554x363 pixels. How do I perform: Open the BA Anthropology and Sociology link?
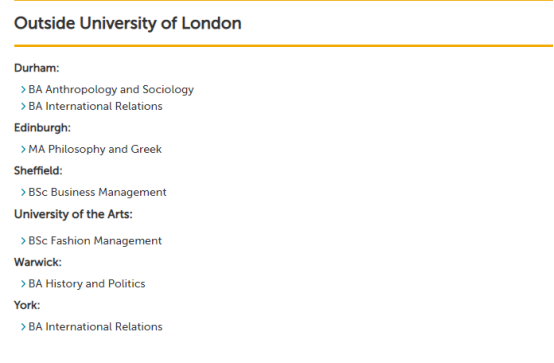pos(111,90)
